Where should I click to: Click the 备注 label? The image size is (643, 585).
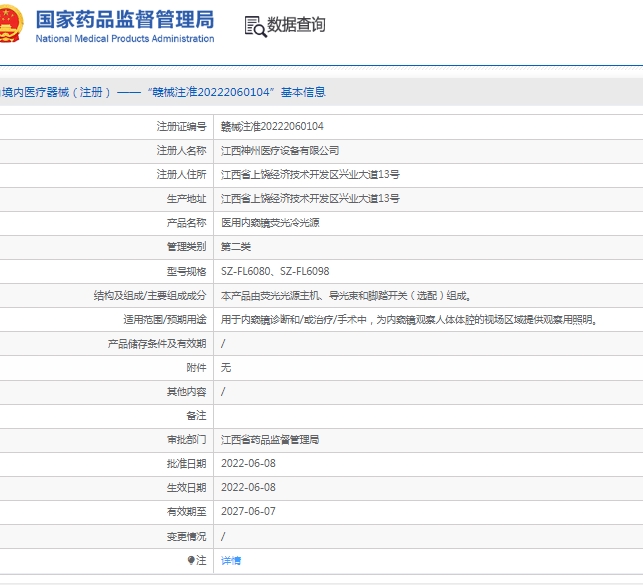click(x=196, y=416)
